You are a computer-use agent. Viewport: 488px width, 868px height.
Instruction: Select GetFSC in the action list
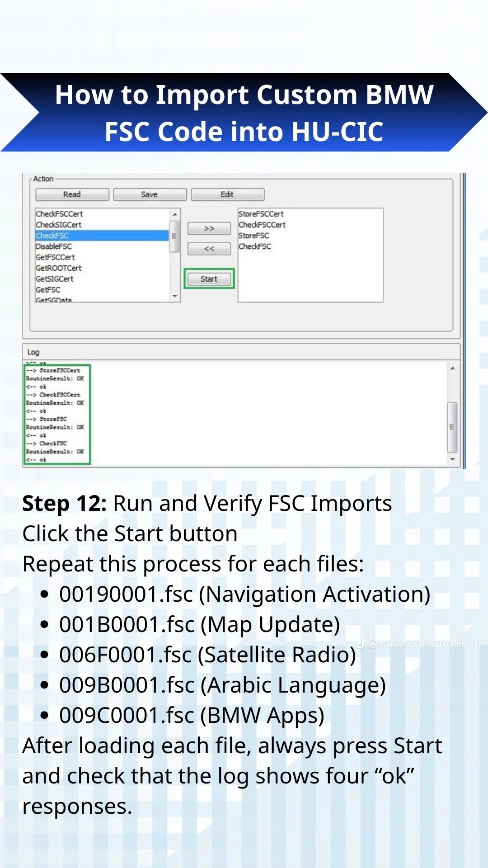[48, 290]
